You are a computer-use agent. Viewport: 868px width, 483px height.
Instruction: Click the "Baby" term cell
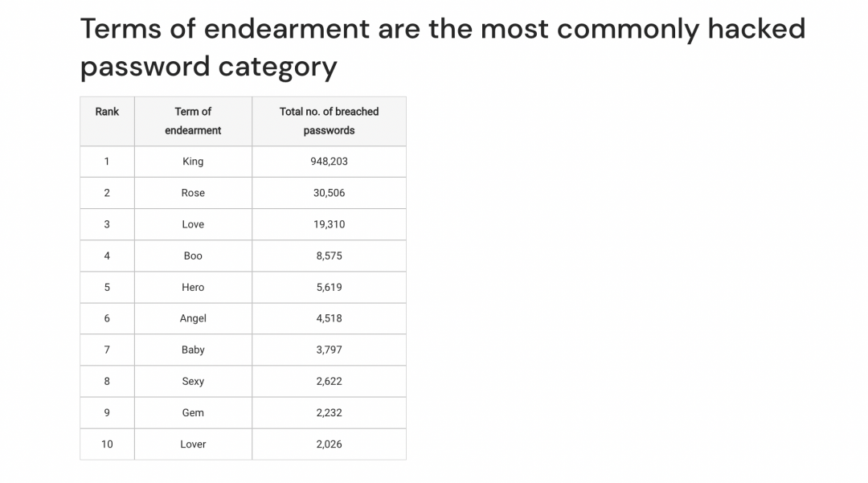193,350
